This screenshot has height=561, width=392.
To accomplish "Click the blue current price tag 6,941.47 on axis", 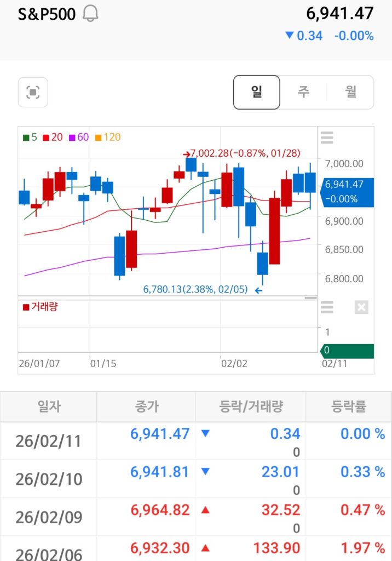I will coord(346,192).
